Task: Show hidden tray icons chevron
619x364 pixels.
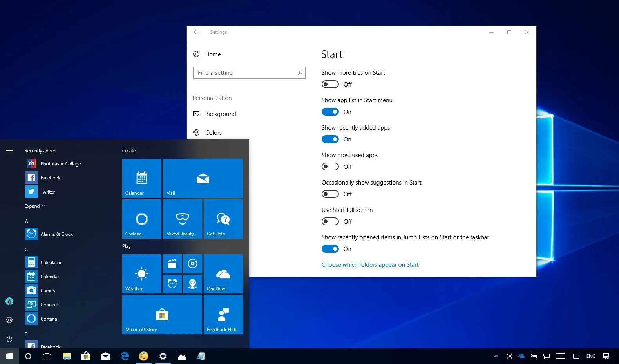Action: 496,356
